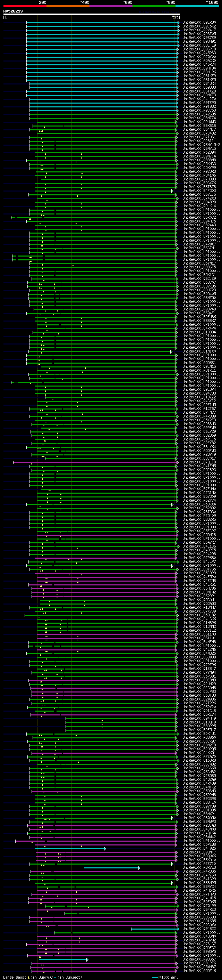
Task: Open hit UniRef100_Q2V4L7
Action: (199, 30)
